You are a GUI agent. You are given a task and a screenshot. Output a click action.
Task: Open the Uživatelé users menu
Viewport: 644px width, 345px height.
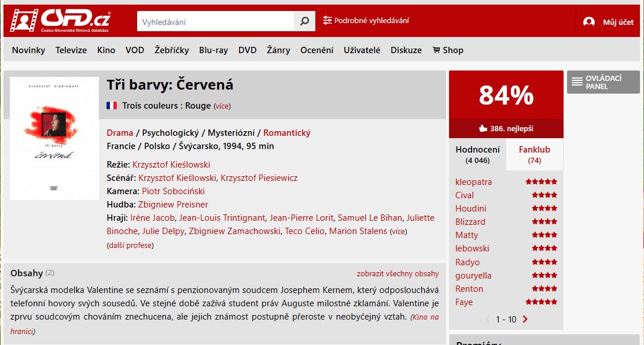coord(362,50)
